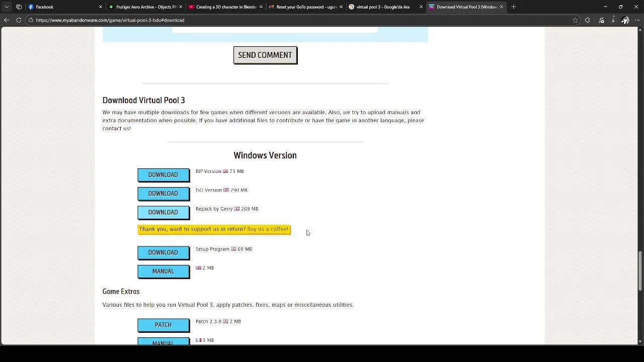
Task: Switch to the Facebook tab
Action: click(x=65, y=7)
